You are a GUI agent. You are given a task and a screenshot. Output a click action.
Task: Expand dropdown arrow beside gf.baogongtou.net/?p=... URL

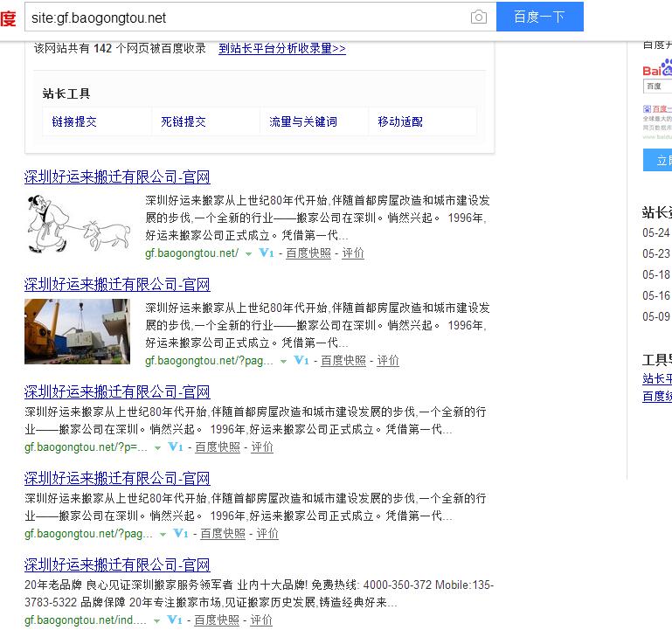[157, 448]
